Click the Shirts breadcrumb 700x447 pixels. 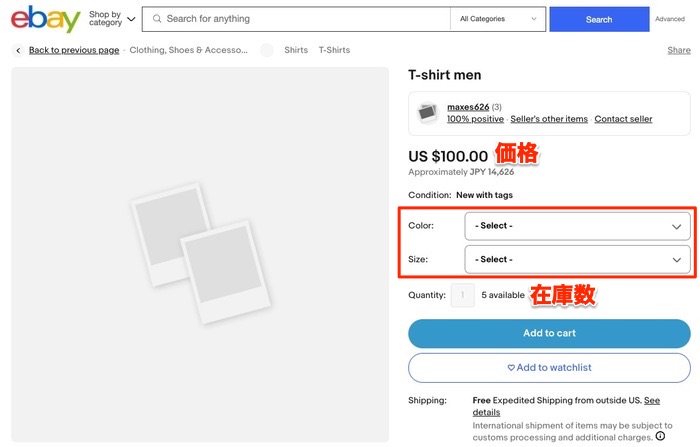(x=296, y=50)
